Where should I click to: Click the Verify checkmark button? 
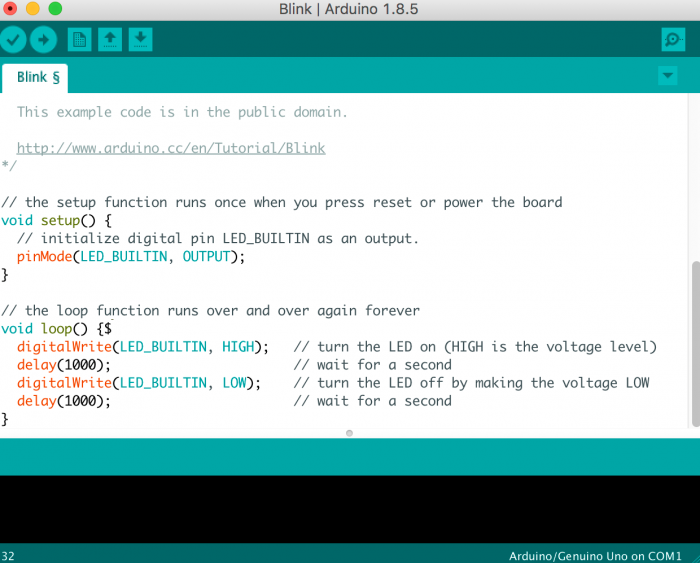[x=13, y=40]
